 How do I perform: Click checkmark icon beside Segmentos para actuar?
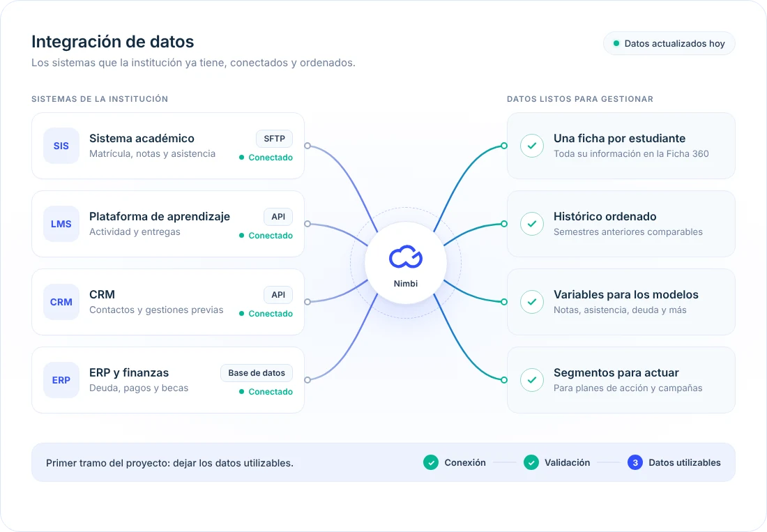pyautogui.click(x=532, y=380)
